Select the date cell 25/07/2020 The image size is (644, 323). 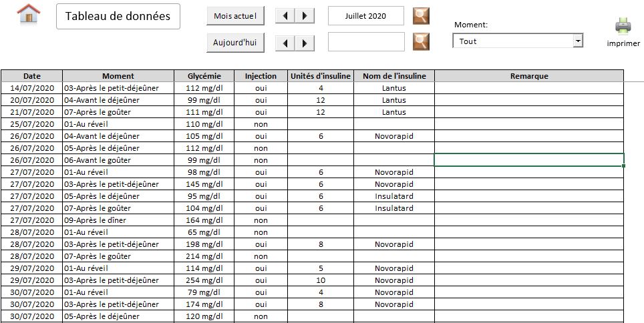(31, 124)
